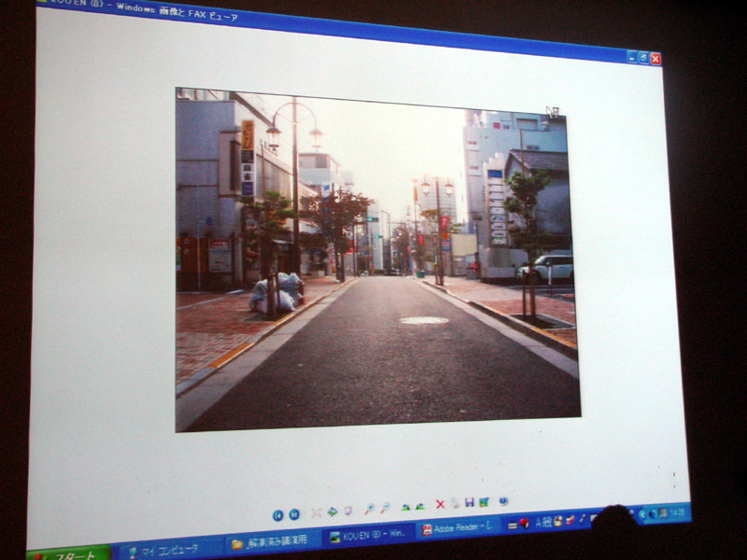
Task: Select the KOUEN (8) taskbar button
Action: pos(368,535)
